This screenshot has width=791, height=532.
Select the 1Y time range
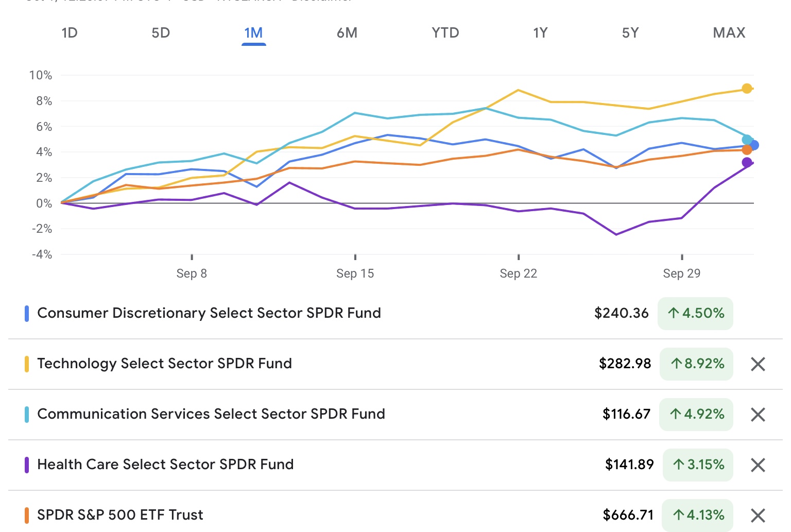tap(540, 33)
